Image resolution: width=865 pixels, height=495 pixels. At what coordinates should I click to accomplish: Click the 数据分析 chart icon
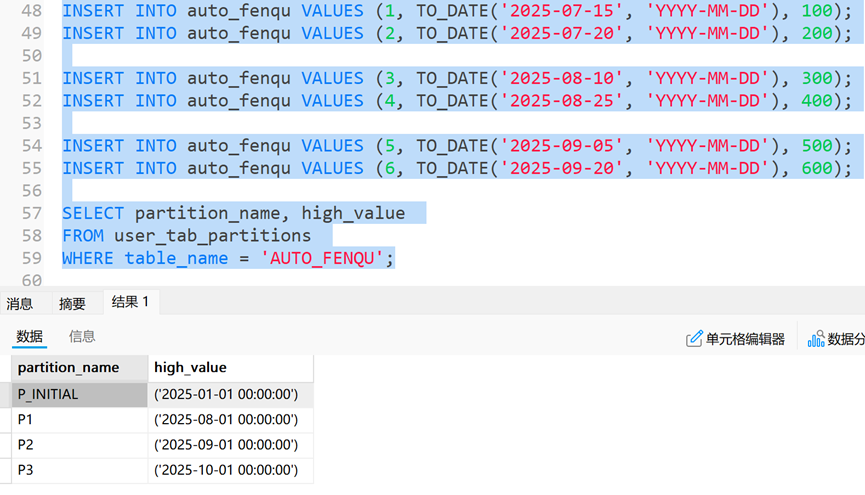click(817, 339)
